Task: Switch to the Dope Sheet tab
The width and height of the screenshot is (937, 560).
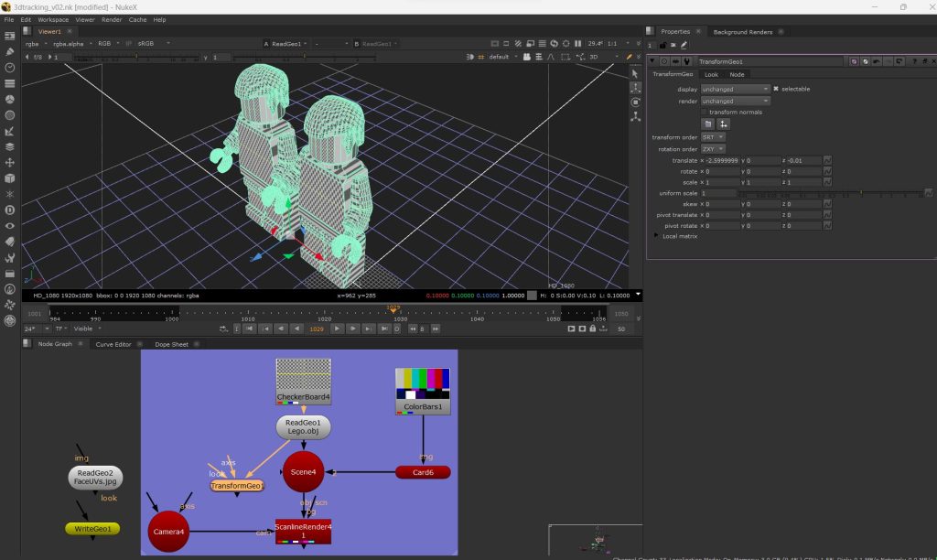Action: pyautogui.click(x=171, y=344)
